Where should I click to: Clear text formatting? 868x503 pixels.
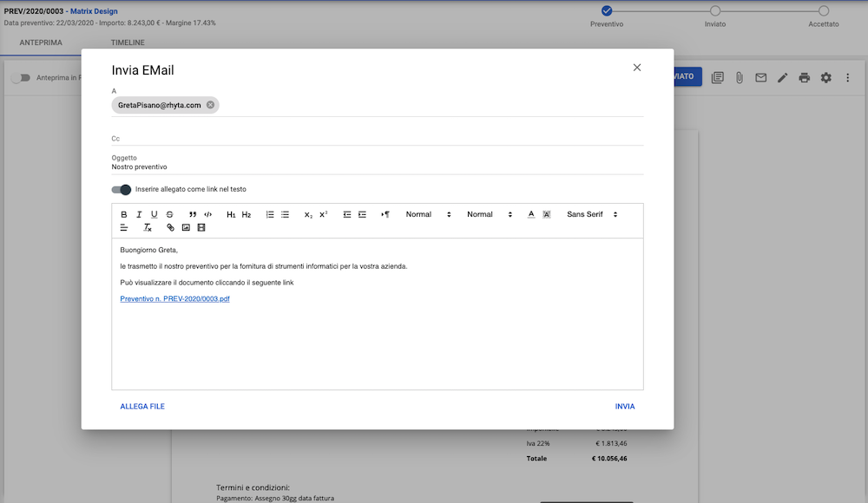(148, 228)
